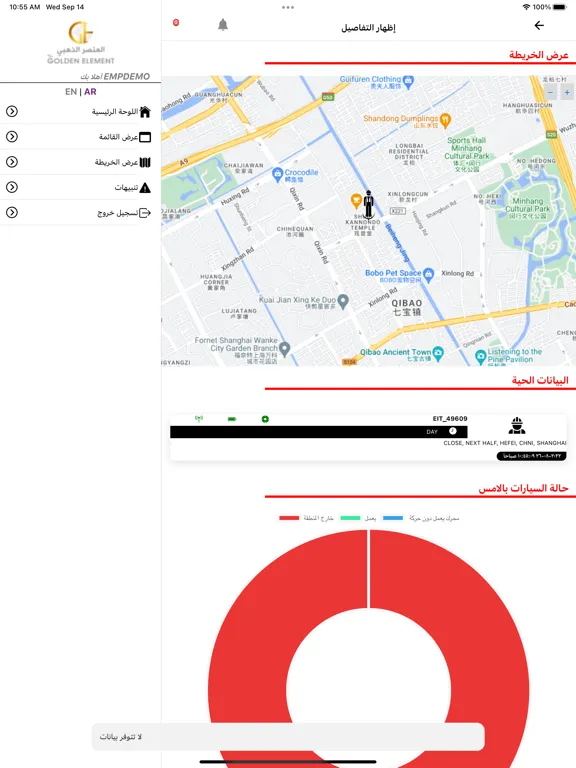Click the لا تتوفر بيانات toast message
This screenshot has width=576, height=768.
click(288, 737)
